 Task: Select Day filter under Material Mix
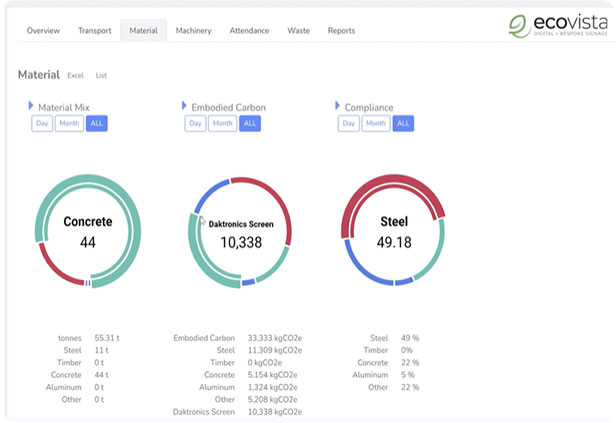tap(42, 124)
